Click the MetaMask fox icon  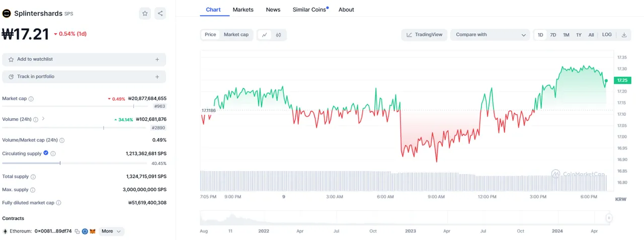tap(93, 231)
